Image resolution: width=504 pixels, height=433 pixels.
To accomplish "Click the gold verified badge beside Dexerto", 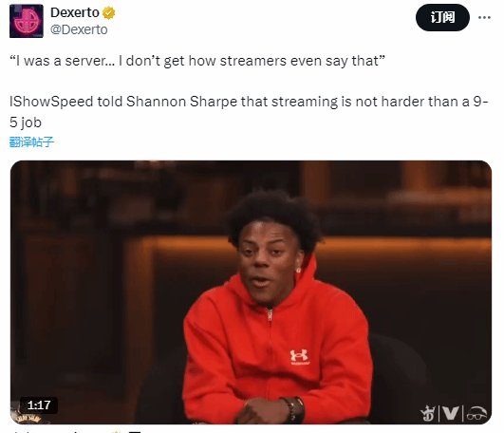I will click(x=108, y=13).
